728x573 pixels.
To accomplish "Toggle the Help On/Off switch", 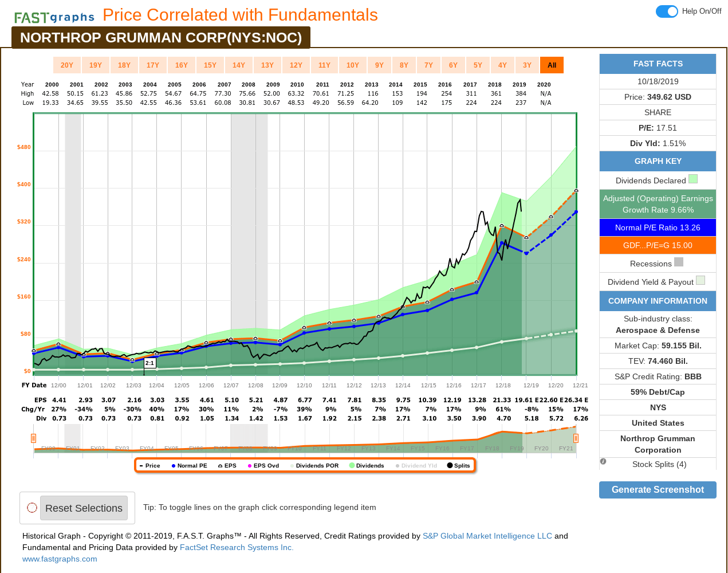I will point(667,11).
